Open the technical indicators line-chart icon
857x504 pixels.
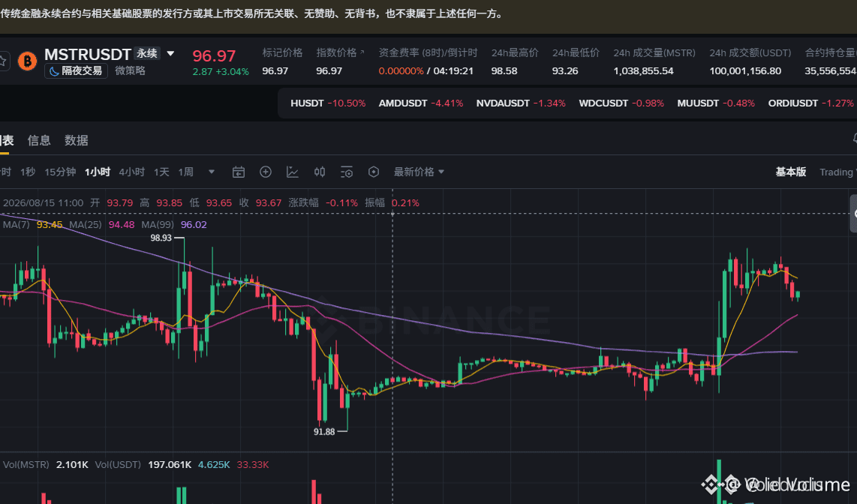(293, 172)
